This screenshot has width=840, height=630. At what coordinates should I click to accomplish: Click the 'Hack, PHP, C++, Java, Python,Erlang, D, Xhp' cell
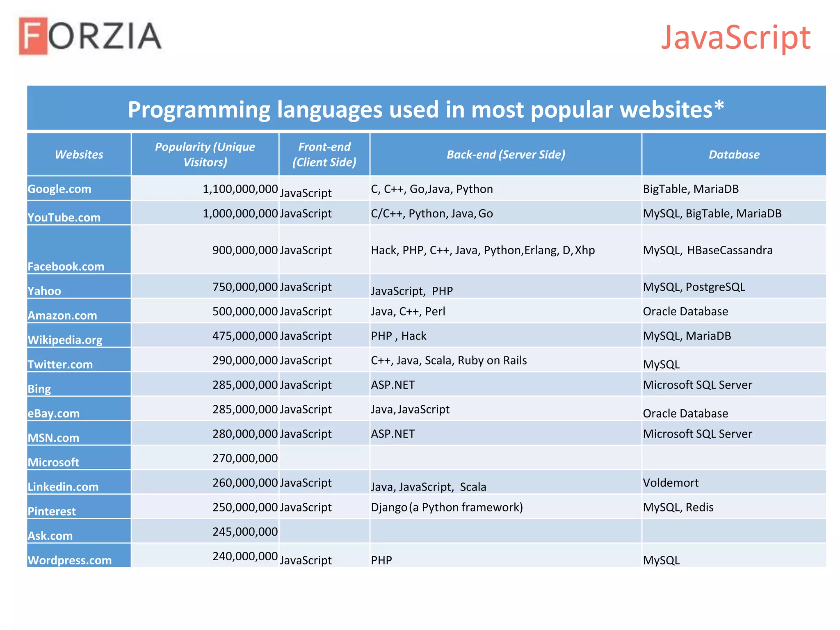[483, 250]
